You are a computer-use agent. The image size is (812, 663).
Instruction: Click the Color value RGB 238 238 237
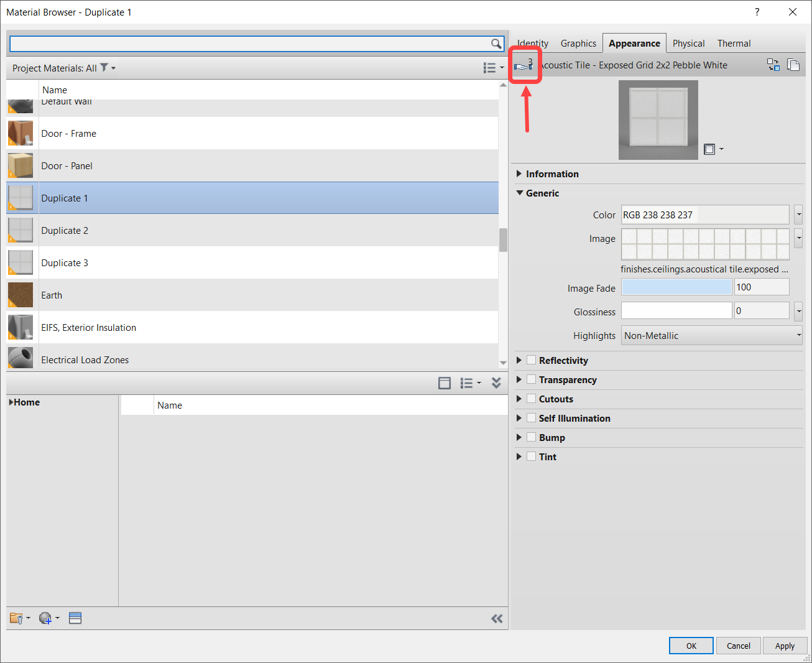point(704,215)
